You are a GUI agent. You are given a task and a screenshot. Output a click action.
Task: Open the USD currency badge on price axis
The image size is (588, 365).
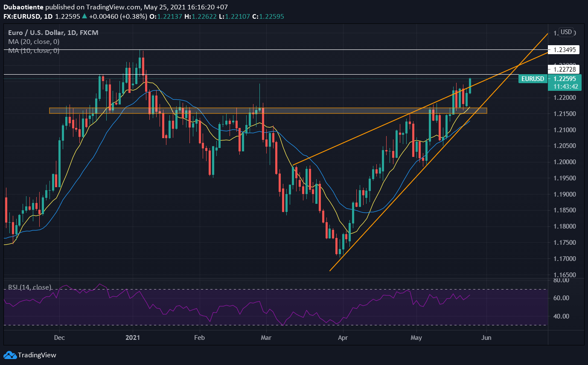pos(566,32)
